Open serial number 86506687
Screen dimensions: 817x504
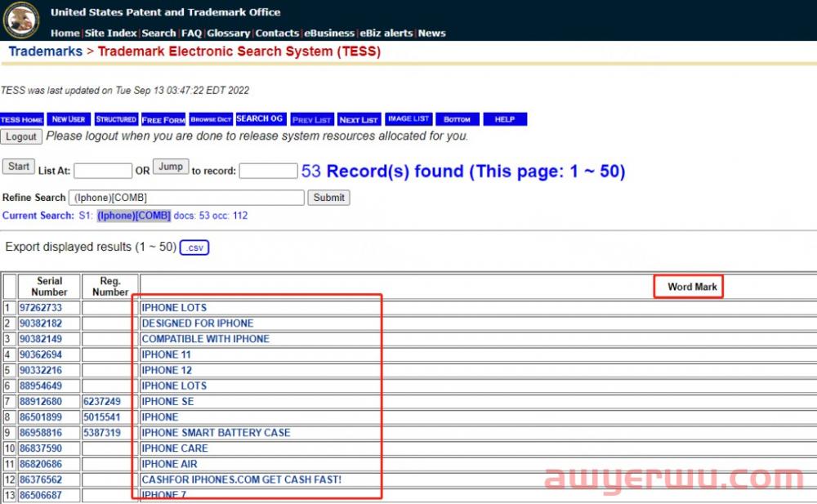pyautogui.click(x=41, y=495)
